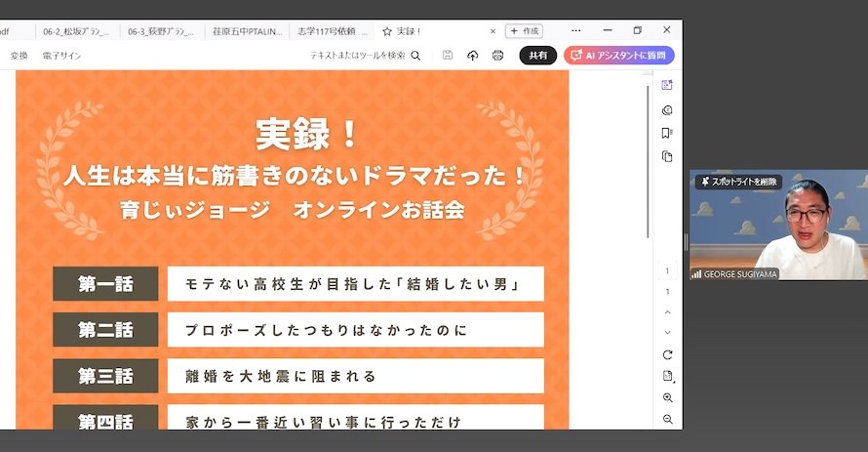Rotate the page view icon

[x=667, y=354]
